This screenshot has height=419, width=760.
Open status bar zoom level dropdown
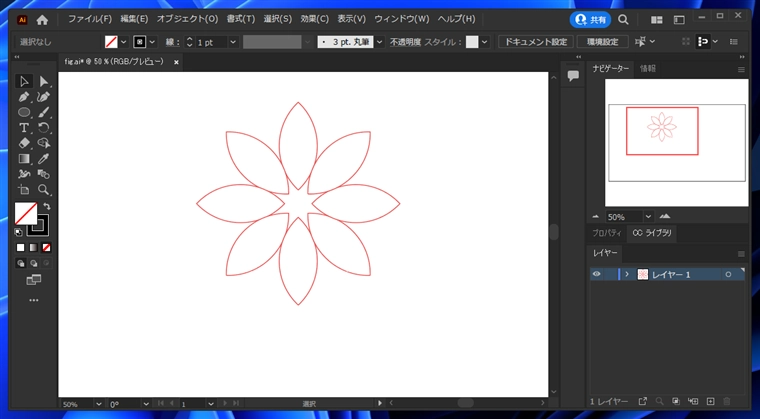(99, 403)
